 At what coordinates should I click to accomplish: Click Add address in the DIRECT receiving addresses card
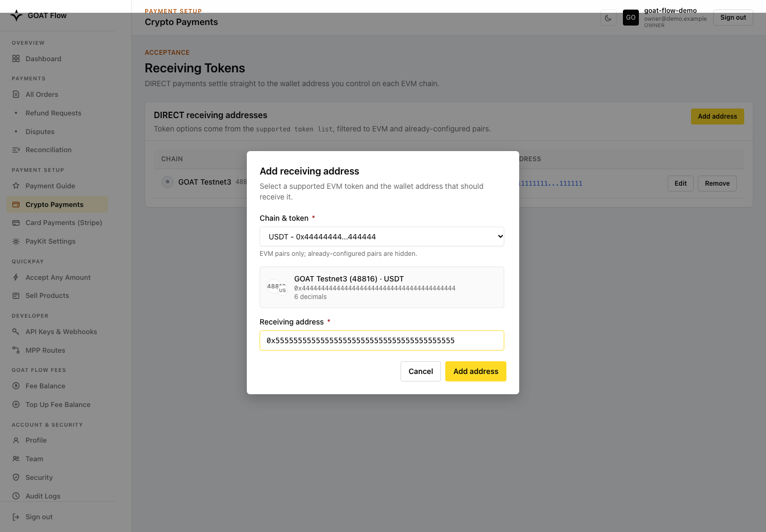[717, 117]
